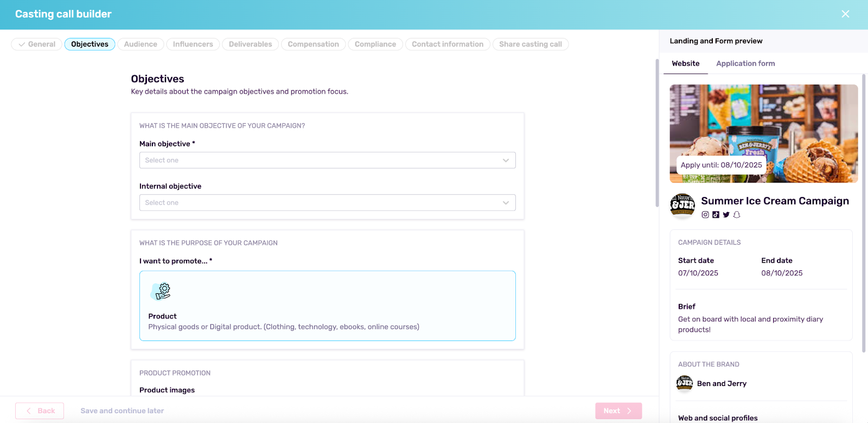Click the Apply until: 08/10/2025 badge

(x=721, y=165)
